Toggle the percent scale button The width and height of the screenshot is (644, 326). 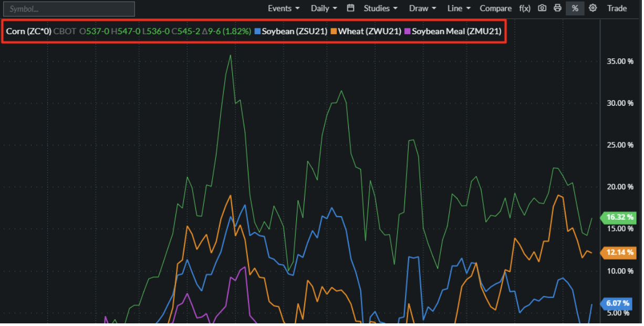[575, 8]
